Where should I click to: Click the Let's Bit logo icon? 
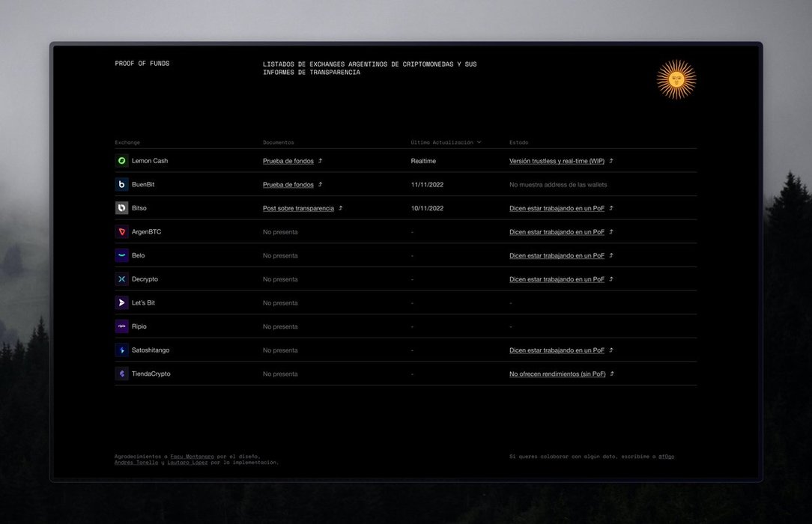pos(122,303)
